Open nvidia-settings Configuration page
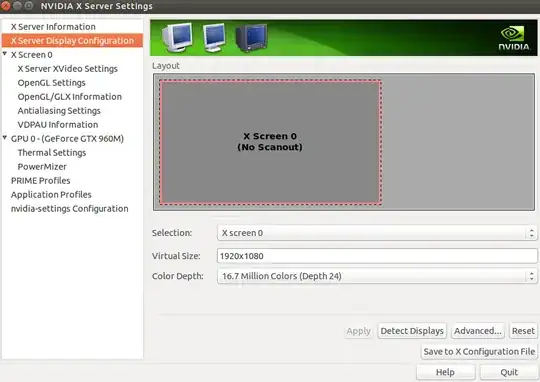Screen dimensions: 540x382 69,209
